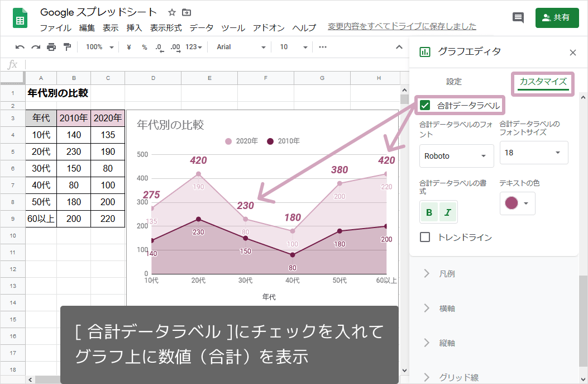This screenshot has width=588, height=384.
Task: Click the undo arrow icon in toolbar
Action: (20, 47)
